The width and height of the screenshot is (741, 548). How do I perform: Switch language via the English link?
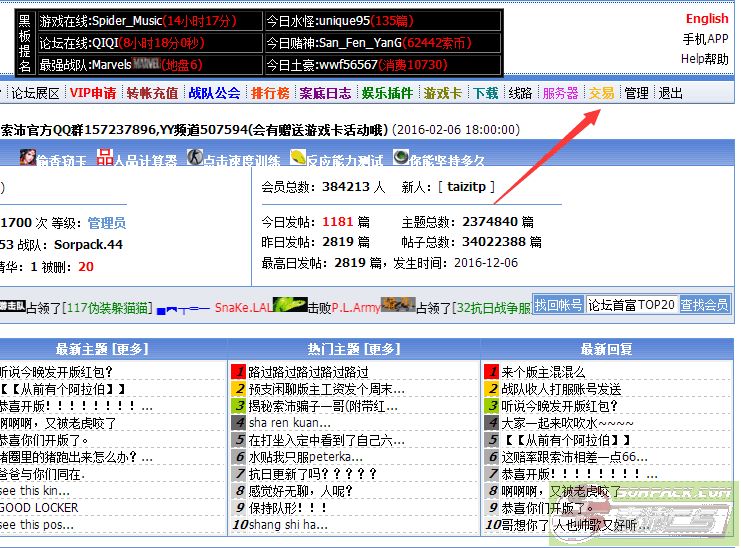click(706, 18)
